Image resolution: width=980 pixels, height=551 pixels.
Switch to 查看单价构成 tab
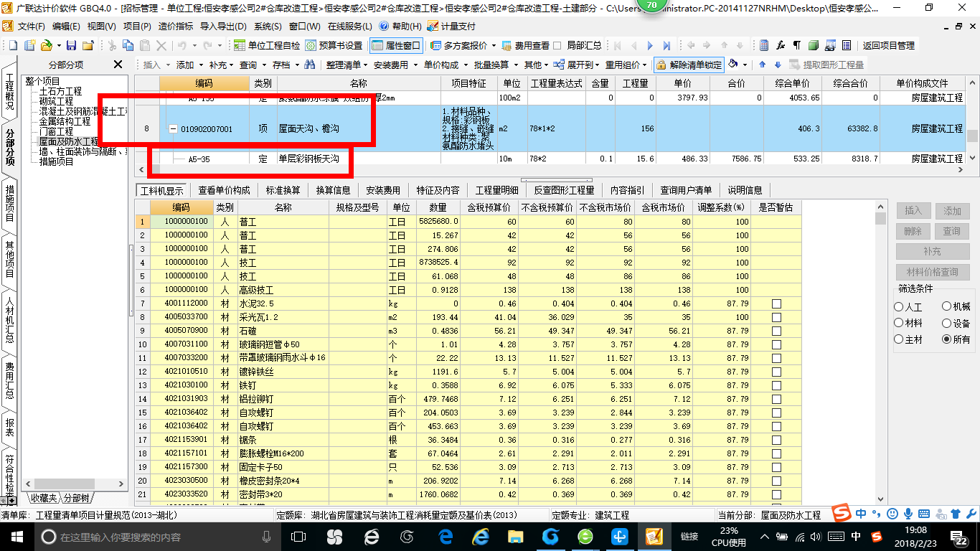click(x=224, y=190)
